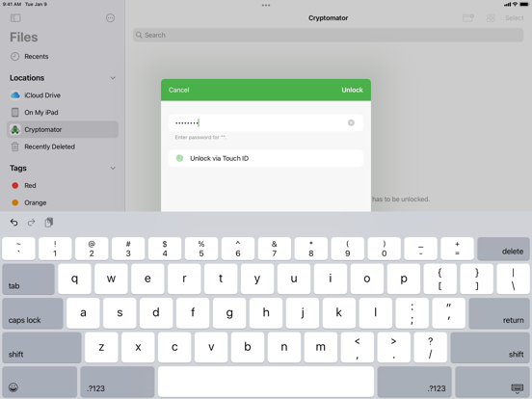The width and height of the screenshot is (532, 399).
Task: Select iCloud Drive location
Action: point(63,95)
